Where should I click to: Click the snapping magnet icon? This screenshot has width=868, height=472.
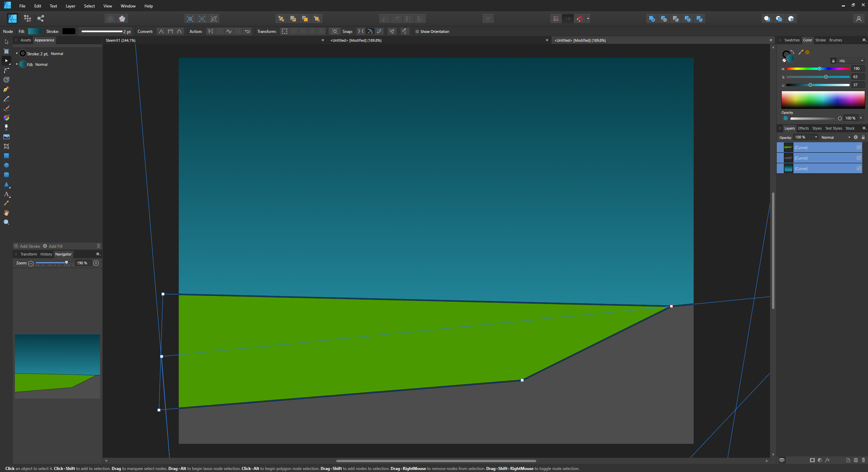pos(580,19)
